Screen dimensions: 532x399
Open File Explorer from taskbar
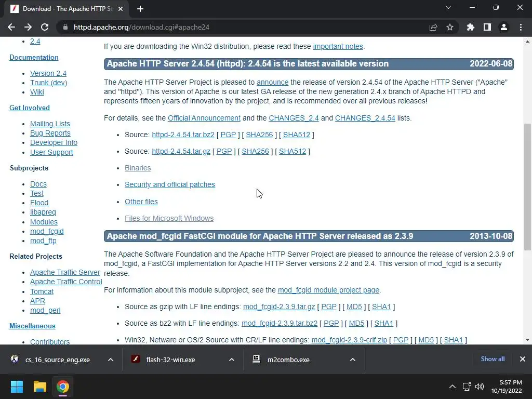(x=39, y=387)
